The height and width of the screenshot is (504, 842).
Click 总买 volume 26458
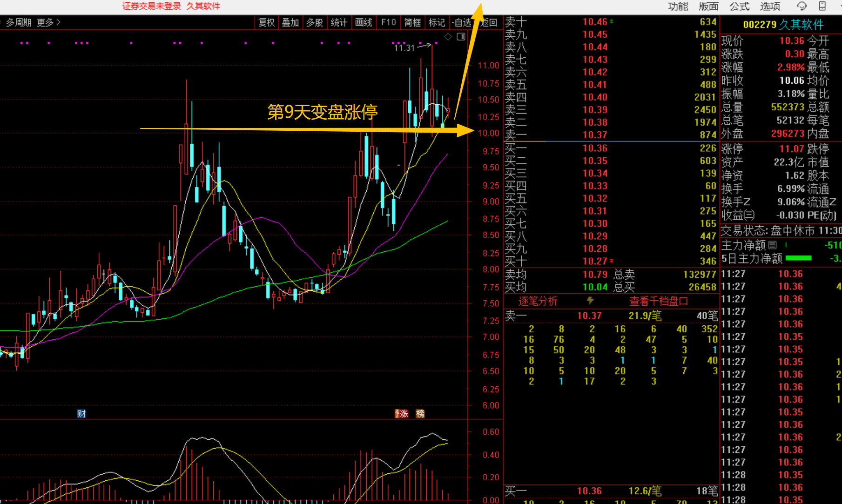(702, 287)
